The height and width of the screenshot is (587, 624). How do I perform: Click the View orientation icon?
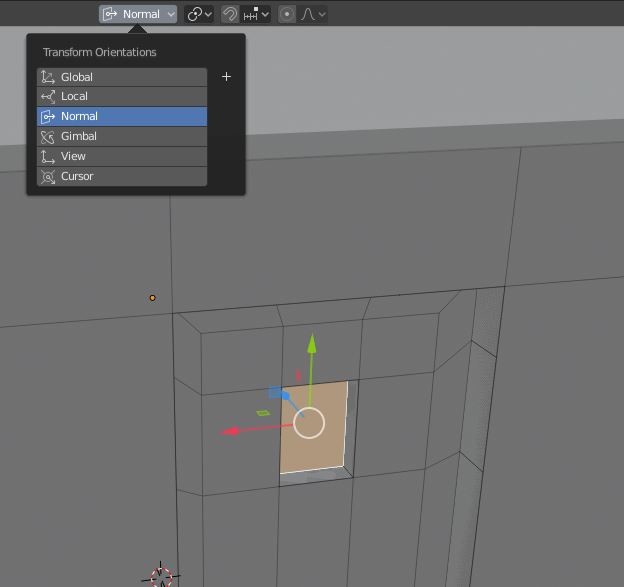point(48,156)
